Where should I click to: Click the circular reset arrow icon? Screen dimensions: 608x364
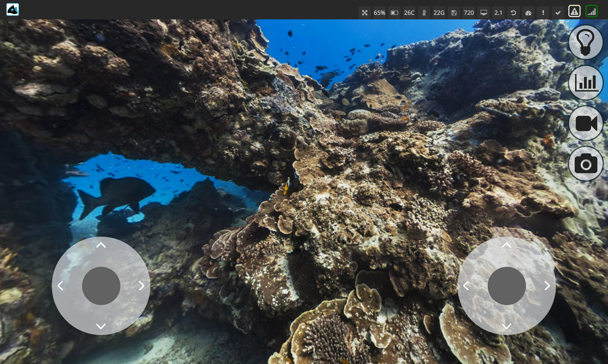point(513,13)
